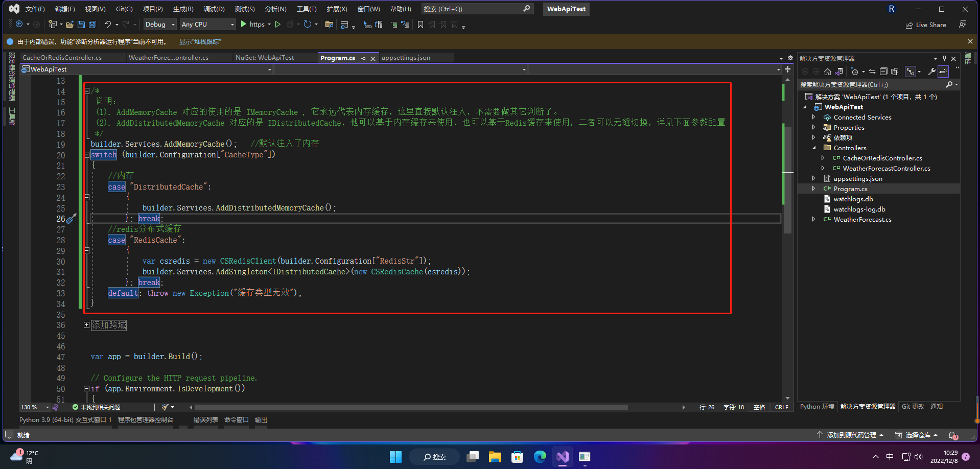
Task: Click the horizontal scrollbar of the code editor
Action: 411,407
